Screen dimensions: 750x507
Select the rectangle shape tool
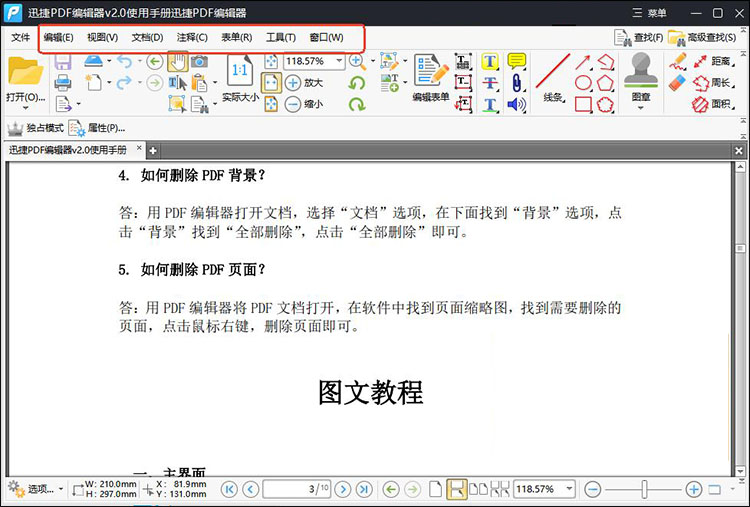coord(583,104)
